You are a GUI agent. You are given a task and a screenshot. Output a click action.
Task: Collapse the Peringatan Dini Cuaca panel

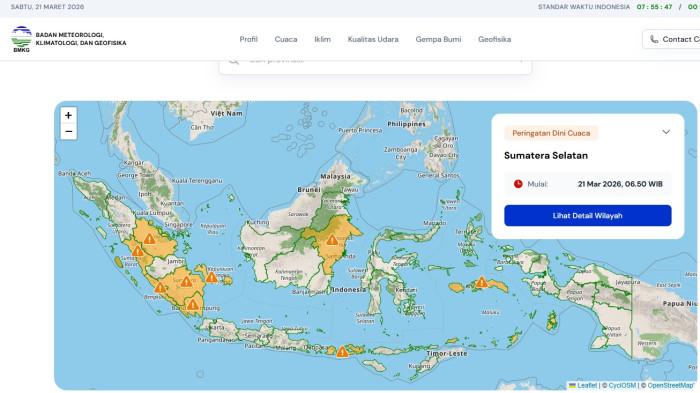[x=666, y=132]
